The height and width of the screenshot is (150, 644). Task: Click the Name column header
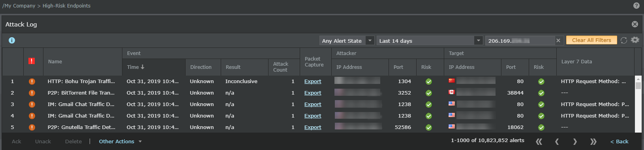click(x=55, y=61)
